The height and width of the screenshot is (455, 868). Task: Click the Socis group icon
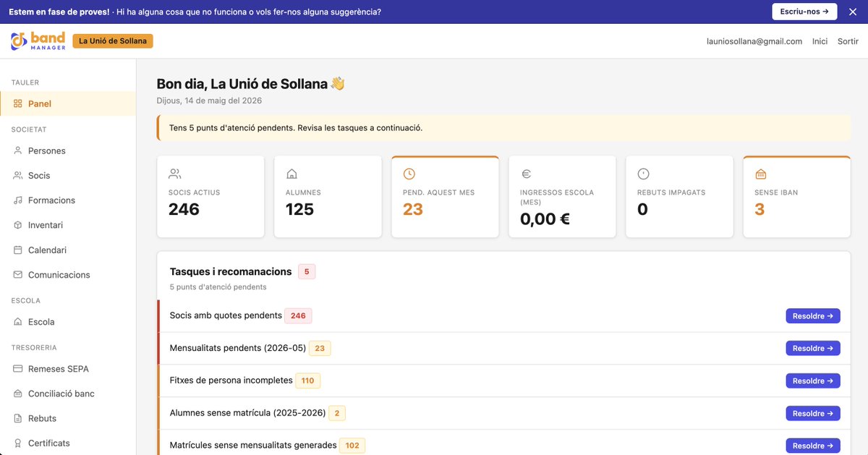pos(18,175)
